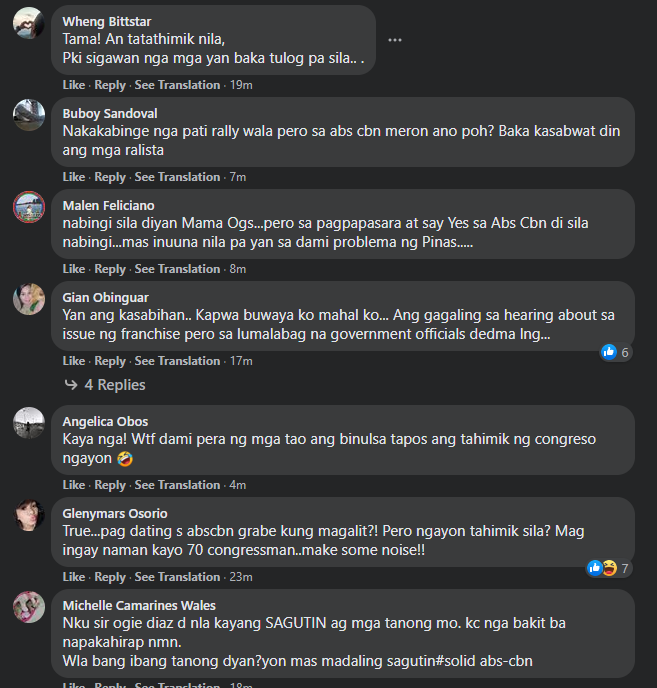657x688 pixels.
Task: Translate Angelica Obos's comment
Action: [177, 485]
